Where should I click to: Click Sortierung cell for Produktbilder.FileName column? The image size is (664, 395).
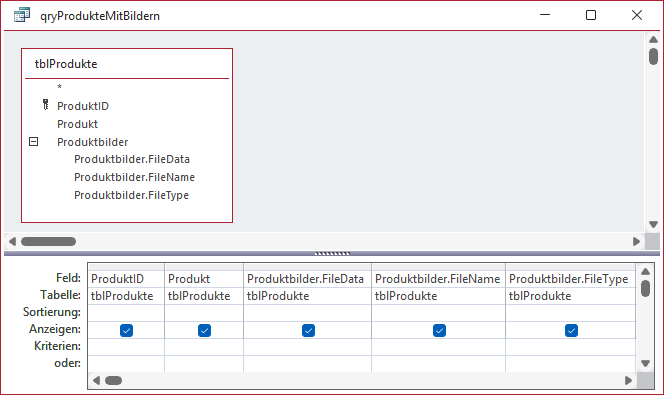click(x=438, y=313)
